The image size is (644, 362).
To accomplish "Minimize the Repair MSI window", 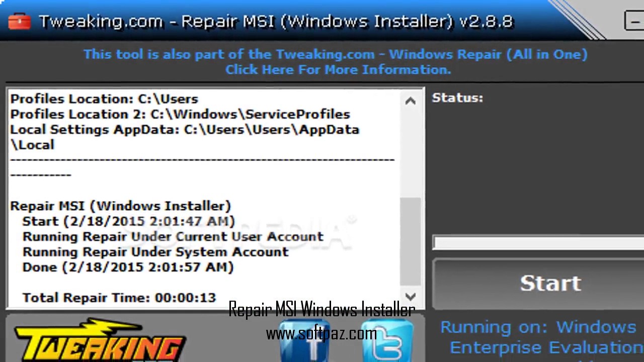I will [x=633, y=21].
